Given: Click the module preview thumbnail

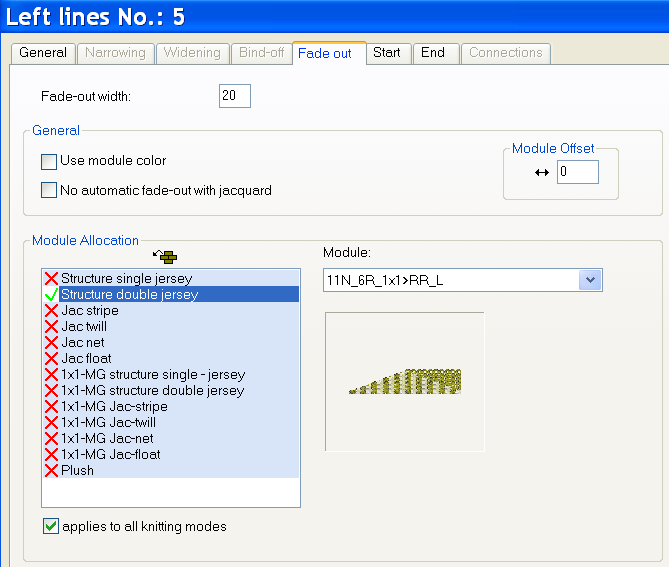Looking at the screenshot, I should 404,381.
